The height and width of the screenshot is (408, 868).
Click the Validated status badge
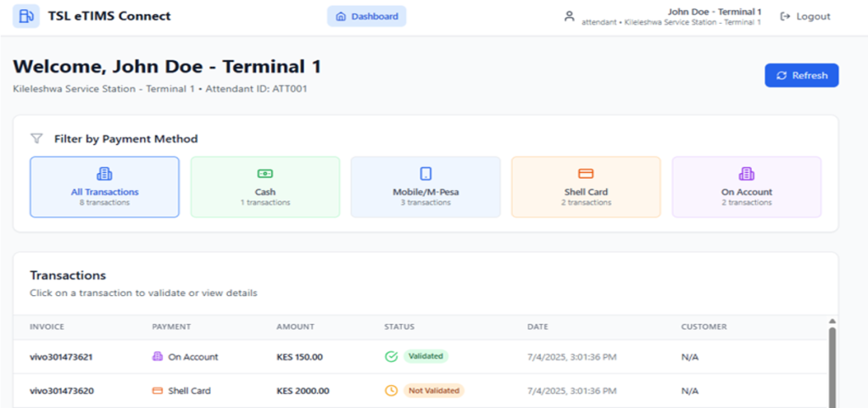426,356
